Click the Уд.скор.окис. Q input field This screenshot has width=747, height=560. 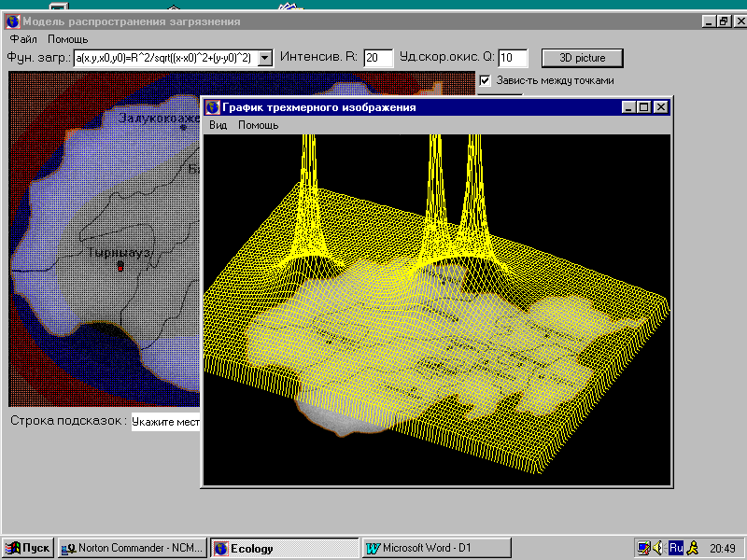tap(514, 58)
